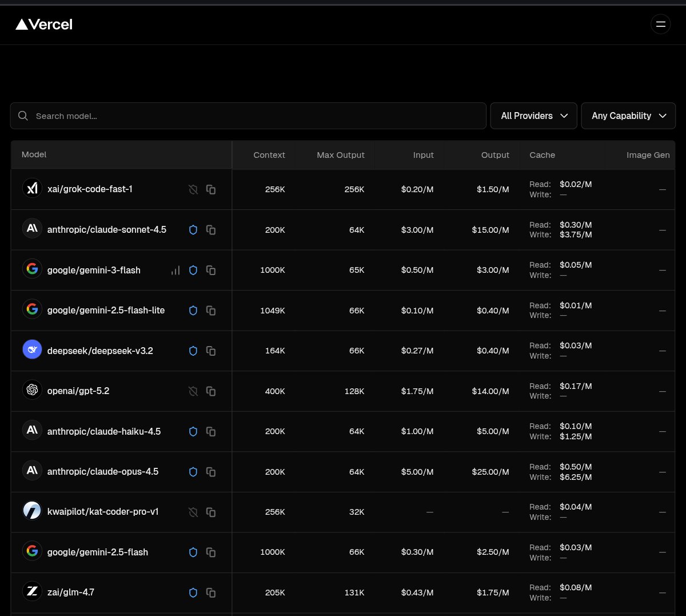The height and width of the screenshot is (616, 686).
Task: Click the xAI logo in grok-code-fast-1 row
Action: 32,188
